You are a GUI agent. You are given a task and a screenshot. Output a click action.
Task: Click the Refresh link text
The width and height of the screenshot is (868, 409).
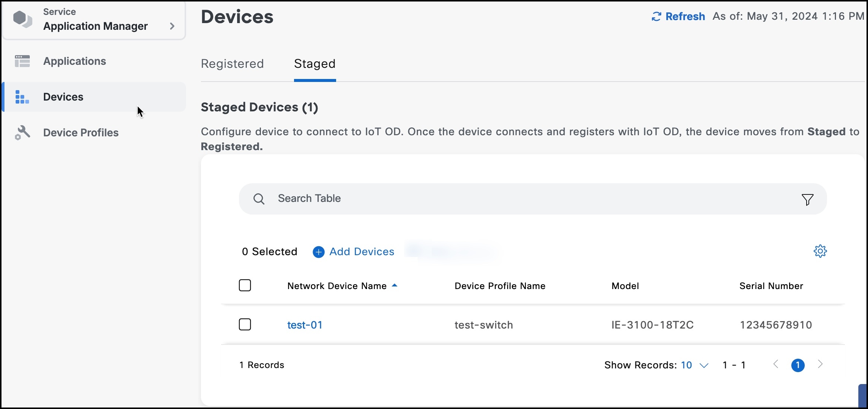coord(685,16)
